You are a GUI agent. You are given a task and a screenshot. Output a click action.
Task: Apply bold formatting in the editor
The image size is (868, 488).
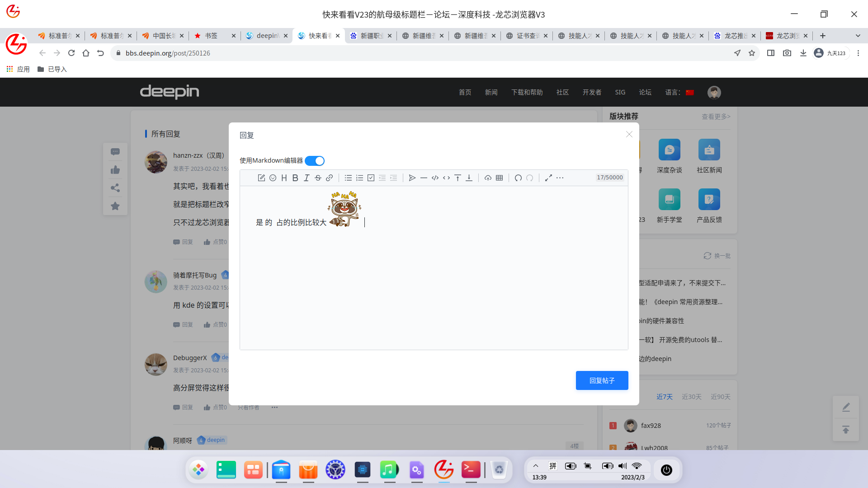[x=295, y=178]
